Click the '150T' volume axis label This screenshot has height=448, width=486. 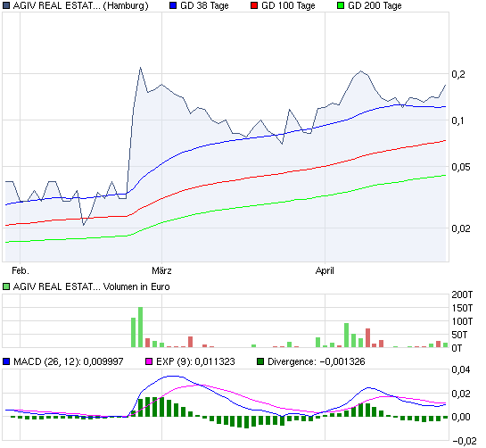click(x=462, y=308)
